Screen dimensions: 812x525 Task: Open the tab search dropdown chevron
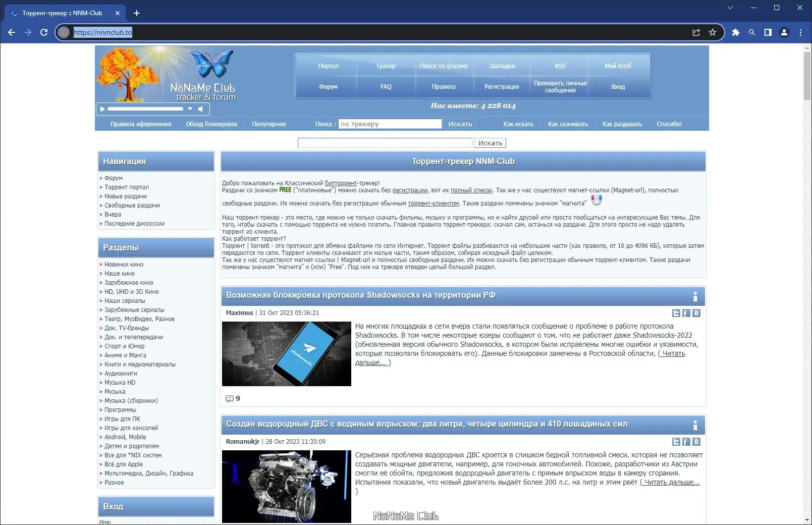click(x=730, y=8)
